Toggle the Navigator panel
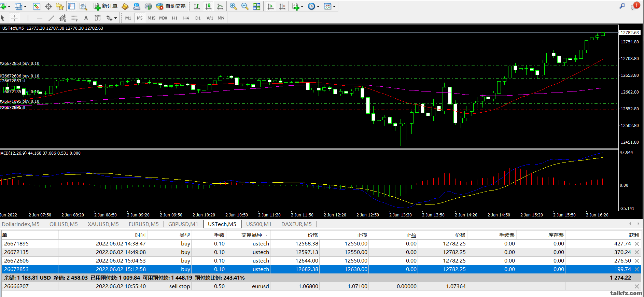 coord(60,6)
